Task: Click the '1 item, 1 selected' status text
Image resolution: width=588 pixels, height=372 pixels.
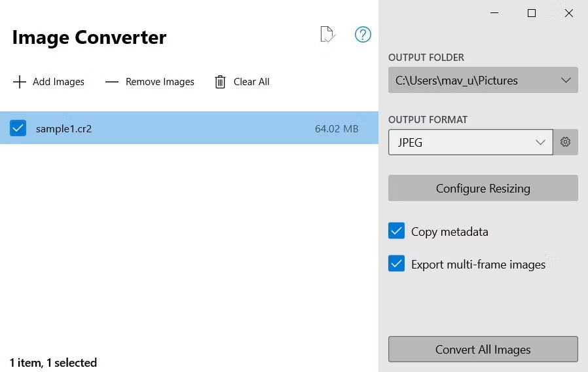Action: 53,362
